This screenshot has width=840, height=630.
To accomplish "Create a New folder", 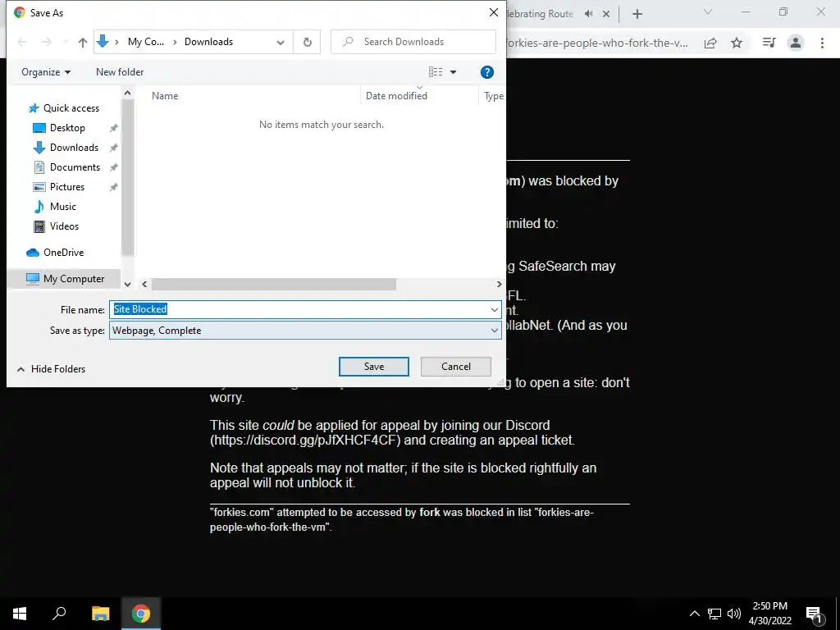I will pyautogui.click(x=120, y=72).
